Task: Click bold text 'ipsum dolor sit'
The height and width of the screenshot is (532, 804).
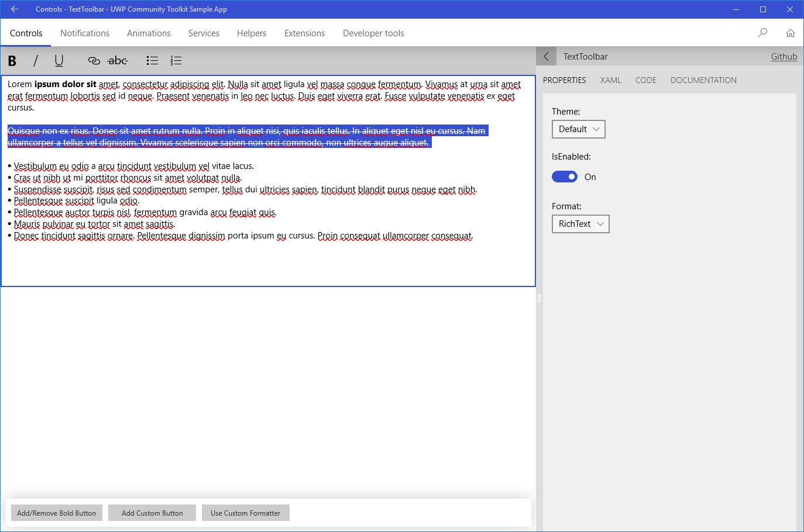Action: click(66, 84)
